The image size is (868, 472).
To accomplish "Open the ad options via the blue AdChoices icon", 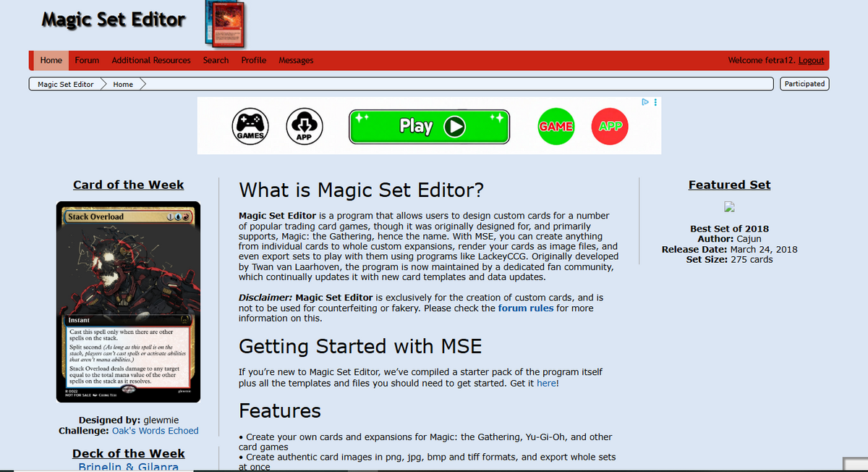I will click(644, 102).
